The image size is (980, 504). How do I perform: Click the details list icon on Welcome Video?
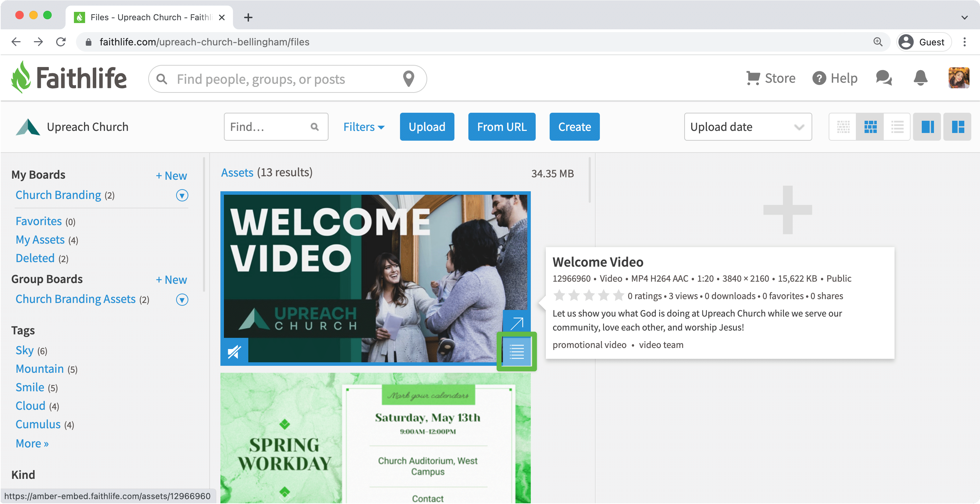517,351
